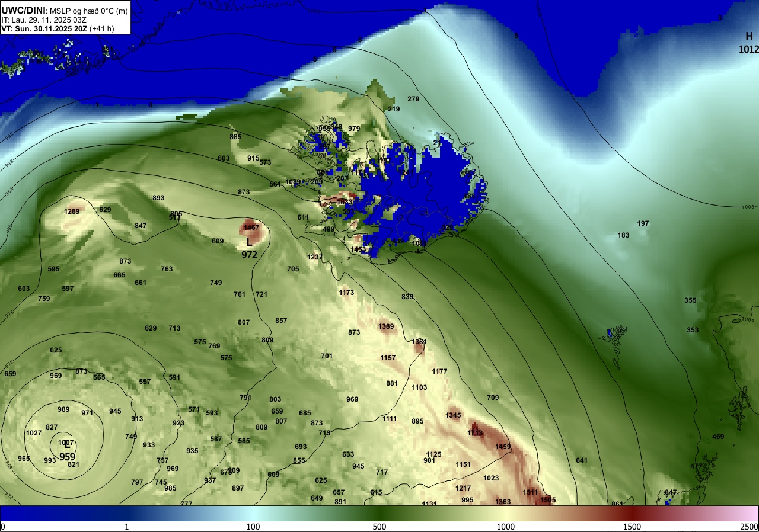Image resolution: width=759 pixels, height=532 pixels.
Task: Click the height value 1237
Action: point(315,257)
